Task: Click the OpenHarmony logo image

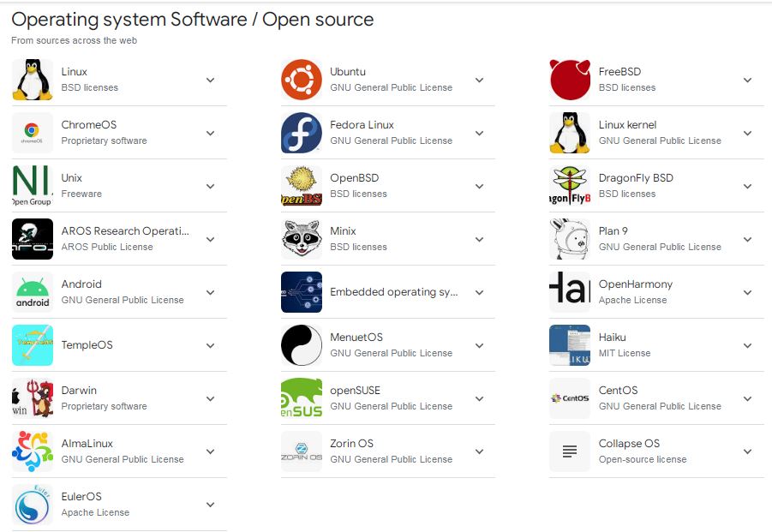Action: (570, 292)
